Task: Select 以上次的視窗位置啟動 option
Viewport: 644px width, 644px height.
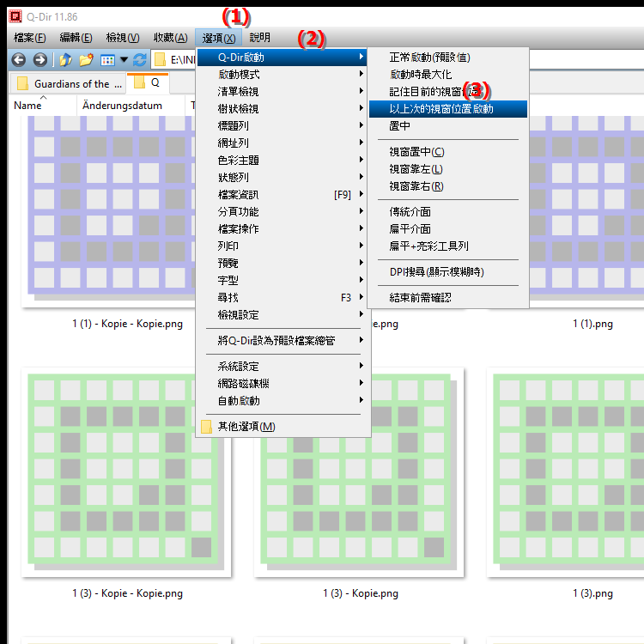Action: click(447, 109)
